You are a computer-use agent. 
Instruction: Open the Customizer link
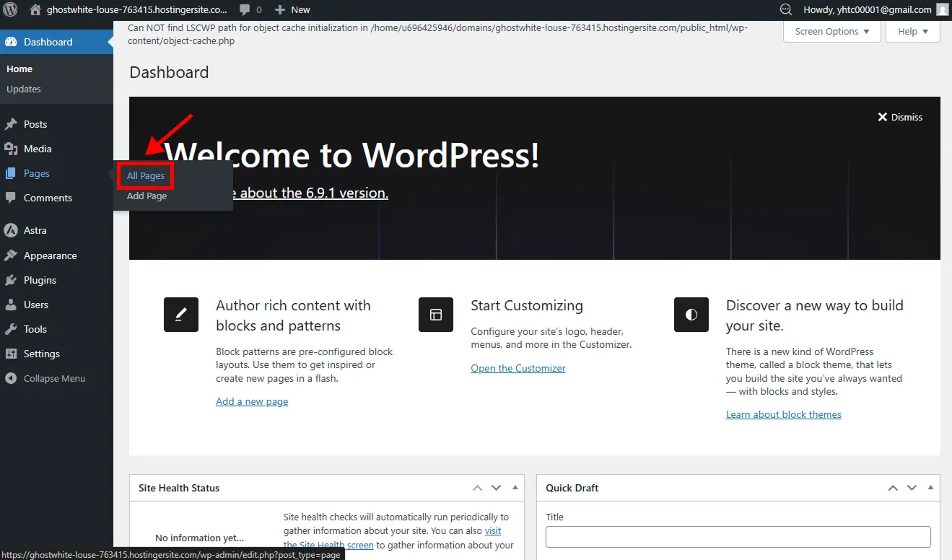pos(518,368)
